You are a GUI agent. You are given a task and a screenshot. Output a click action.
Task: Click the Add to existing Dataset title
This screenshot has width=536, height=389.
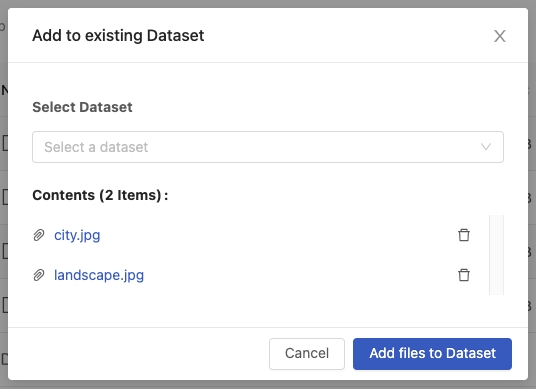(x=118, y=36)
